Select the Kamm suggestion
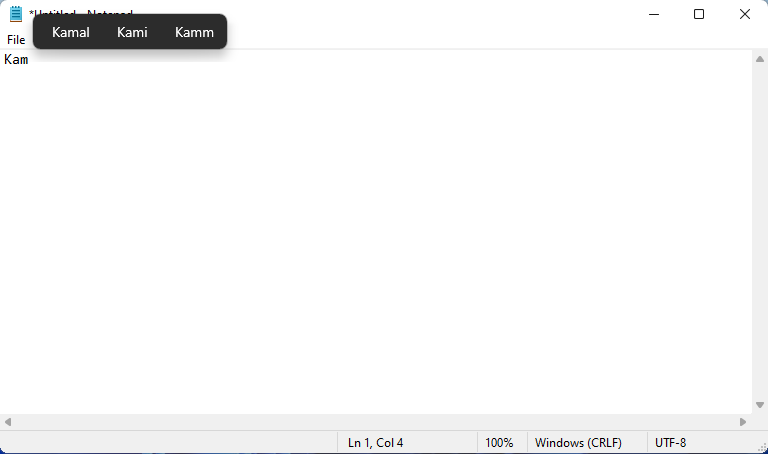The image size is (768, 454). (x=194, y=32)
